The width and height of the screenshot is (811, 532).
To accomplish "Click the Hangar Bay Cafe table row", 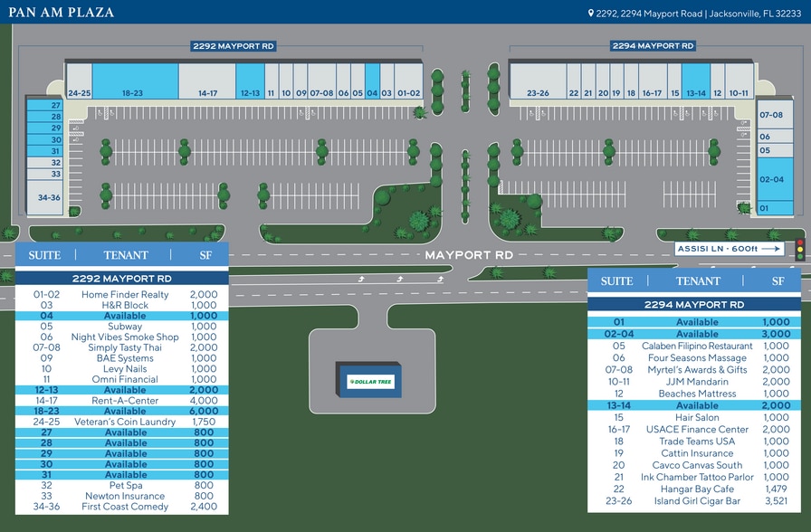I will click(694, 489).
